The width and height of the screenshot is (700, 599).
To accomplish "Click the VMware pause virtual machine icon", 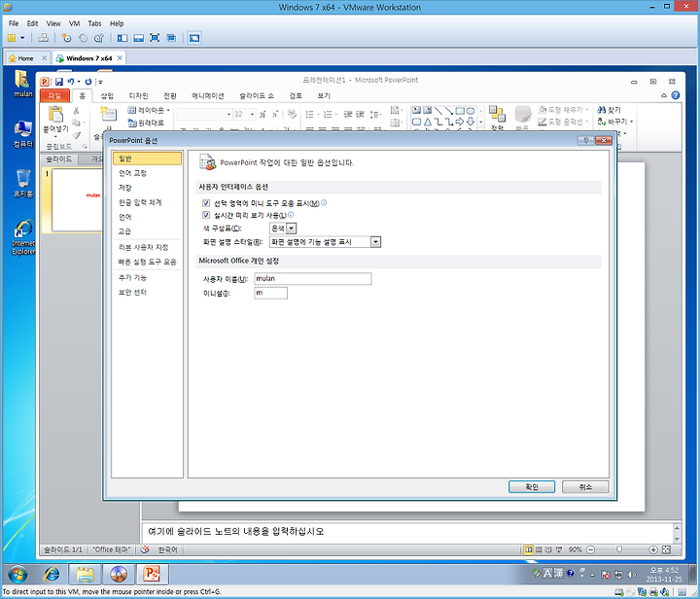I will click(x=12, y=38).
